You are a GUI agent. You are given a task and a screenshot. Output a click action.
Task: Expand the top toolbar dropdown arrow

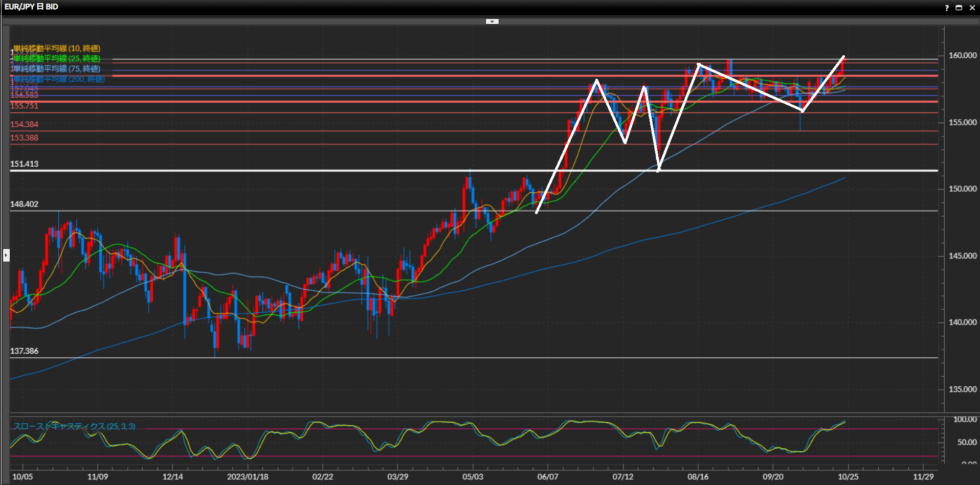click(492, 21)
